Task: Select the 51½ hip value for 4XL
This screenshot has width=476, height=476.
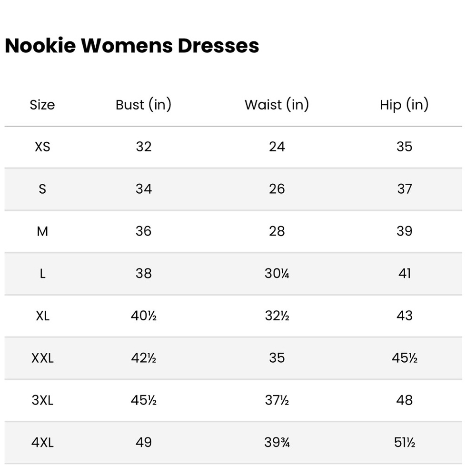Action: point(404,442)
